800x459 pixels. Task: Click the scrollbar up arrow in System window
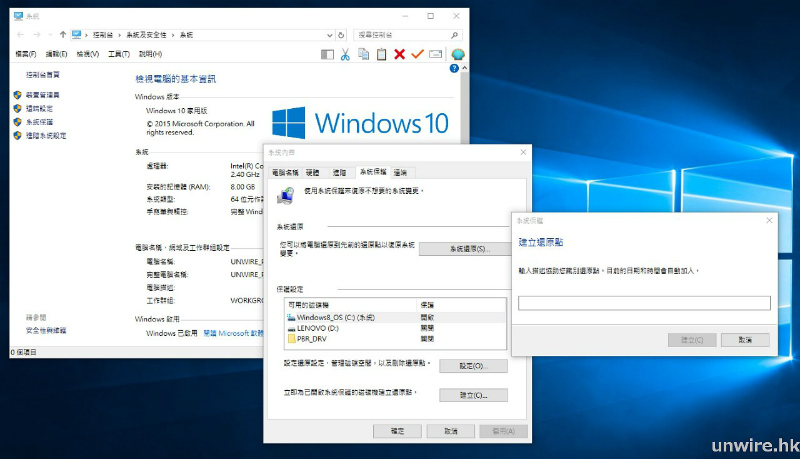(x=464, y=68)
